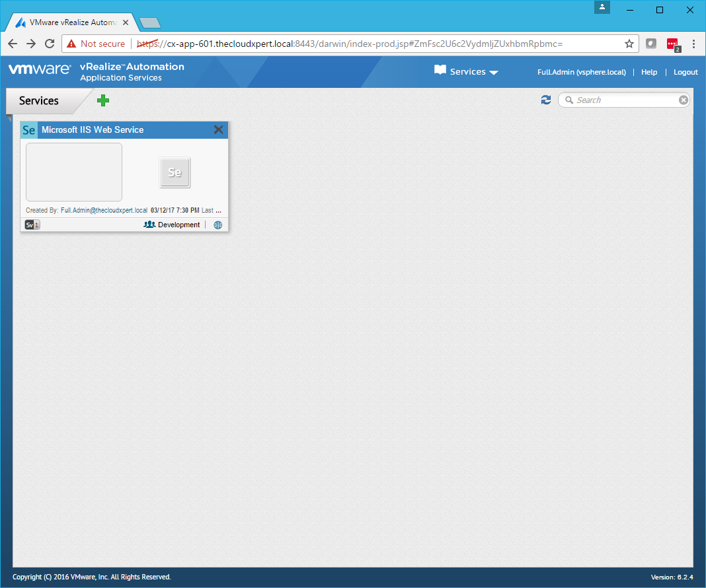Viewport: 706px width, 588px height.
Task: Open the Chrome profile user button
Action: coord(602,7)
